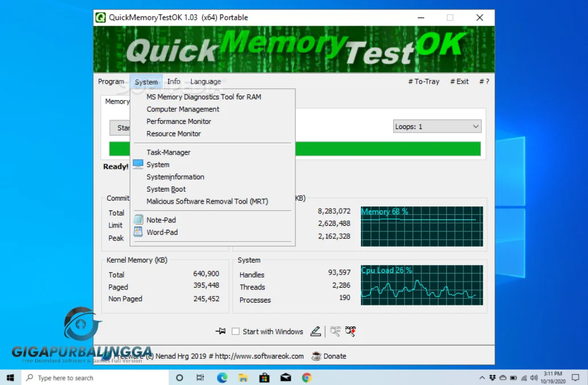
Task: Open Task View on the taskbar
Action: pyautogui.click(x=200, y=378)
